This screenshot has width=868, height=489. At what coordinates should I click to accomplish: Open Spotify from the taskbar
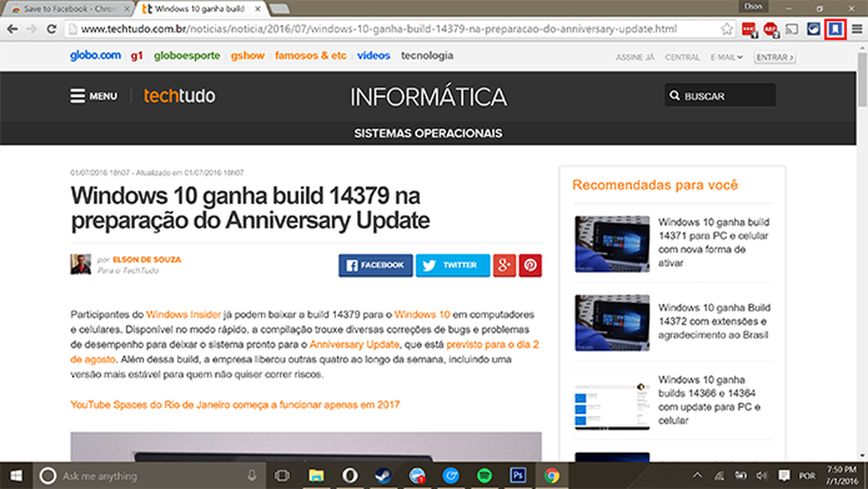coord(484,476)
